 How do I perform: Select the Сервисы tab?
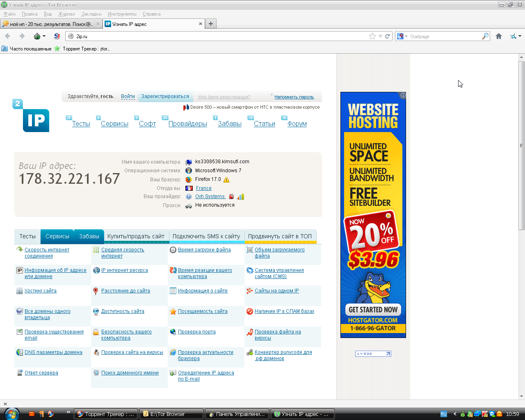click(x=57, y=236)
